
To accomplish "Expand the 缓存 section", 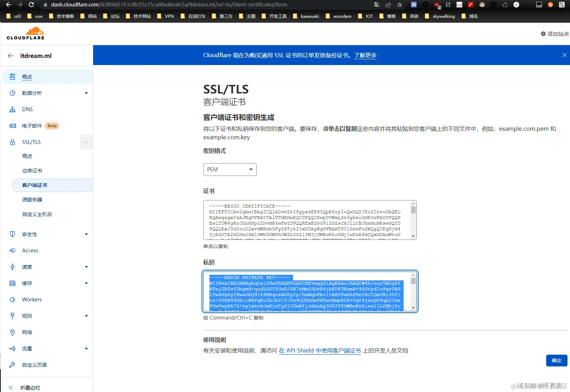I will point(27,283).
